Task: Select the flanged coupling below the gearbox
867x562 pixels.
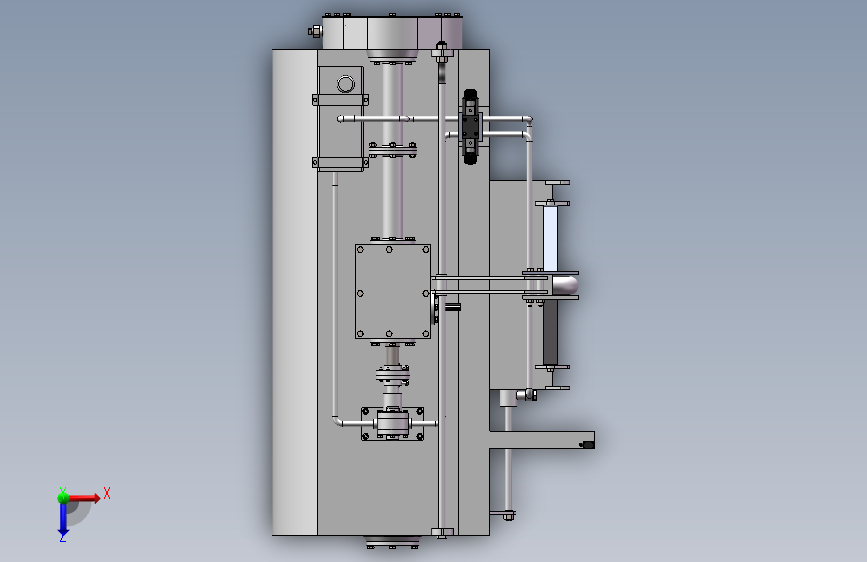Action: point(393,374)
